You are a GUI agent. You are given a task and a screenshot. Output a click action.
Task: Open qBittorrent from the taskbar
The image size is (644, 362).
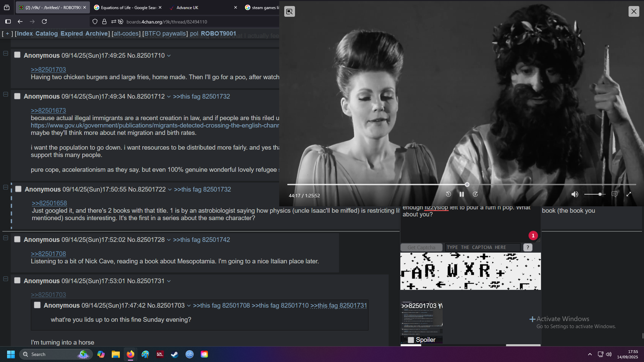(x=190, y=354)
